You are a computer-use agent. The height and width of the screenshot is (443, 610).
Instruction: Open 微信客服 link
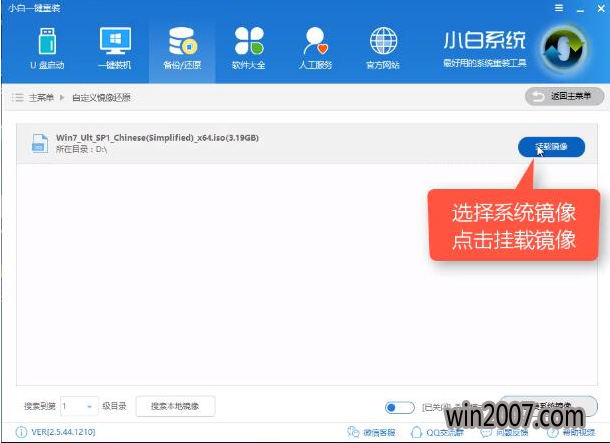point(372,432)
